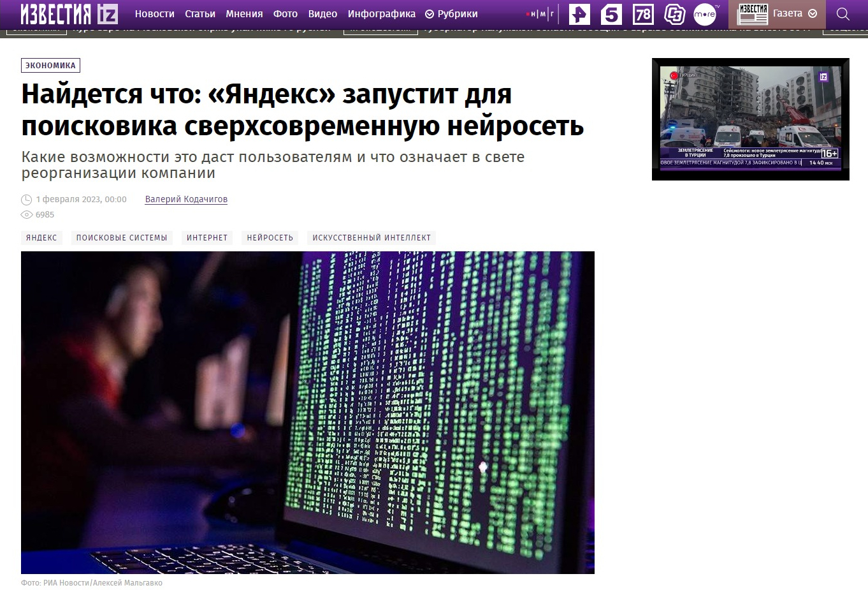Screen dimensions: 868x590
Task: Open the more.tv round icon
Action: [705, 14]
